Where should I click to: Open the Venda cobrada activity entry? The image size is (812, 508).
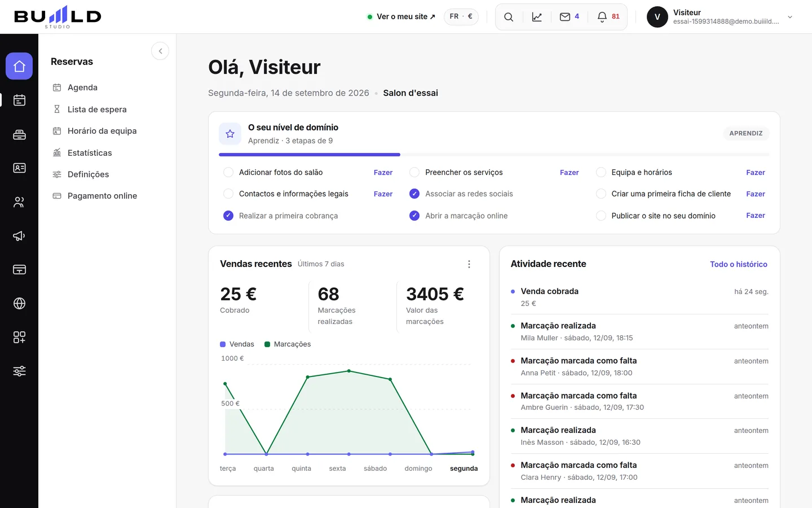pos(639,297)
